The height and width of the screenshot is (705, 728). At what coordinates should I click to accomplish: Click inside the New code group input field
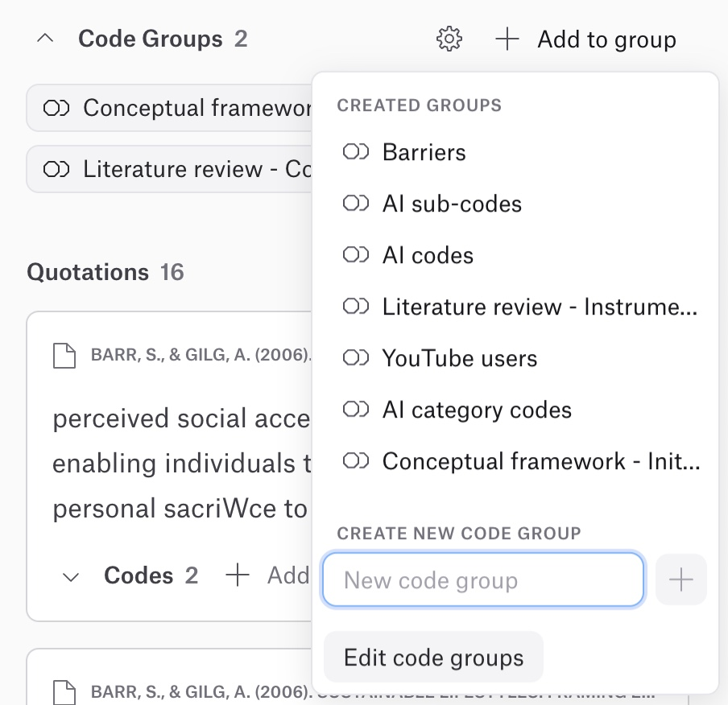coord(483,579)
